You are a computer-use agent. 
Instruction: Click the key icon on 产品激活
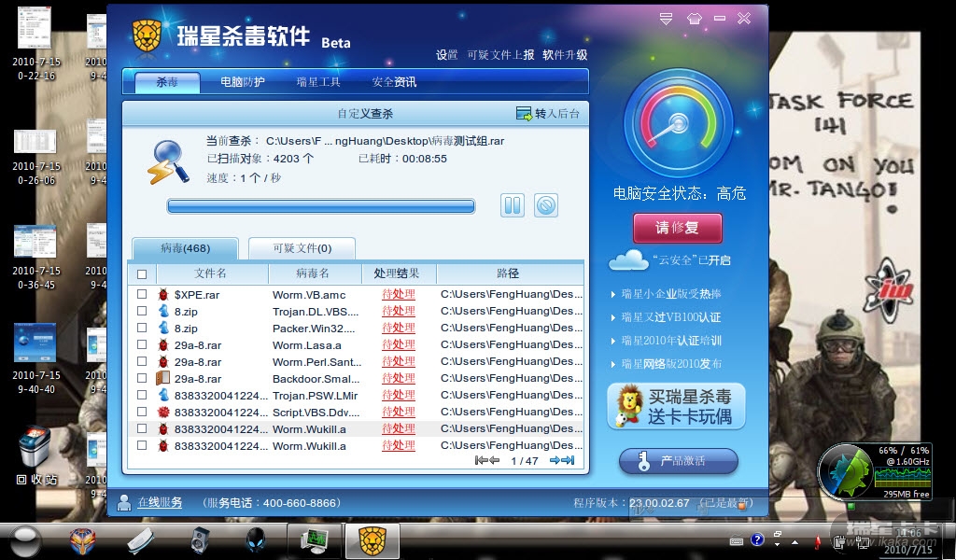coord(644,461)
